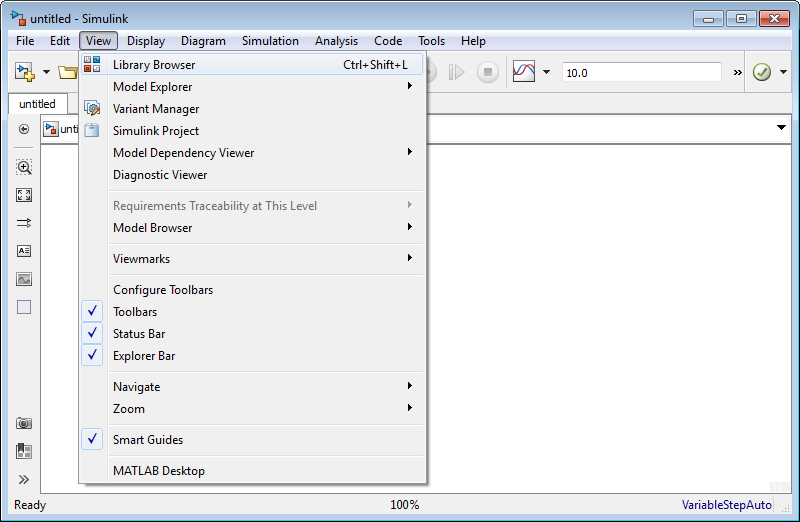Screen dimensions: 800x522
Task: Open the Diagram menu
Action: click(x=203, y=41)
